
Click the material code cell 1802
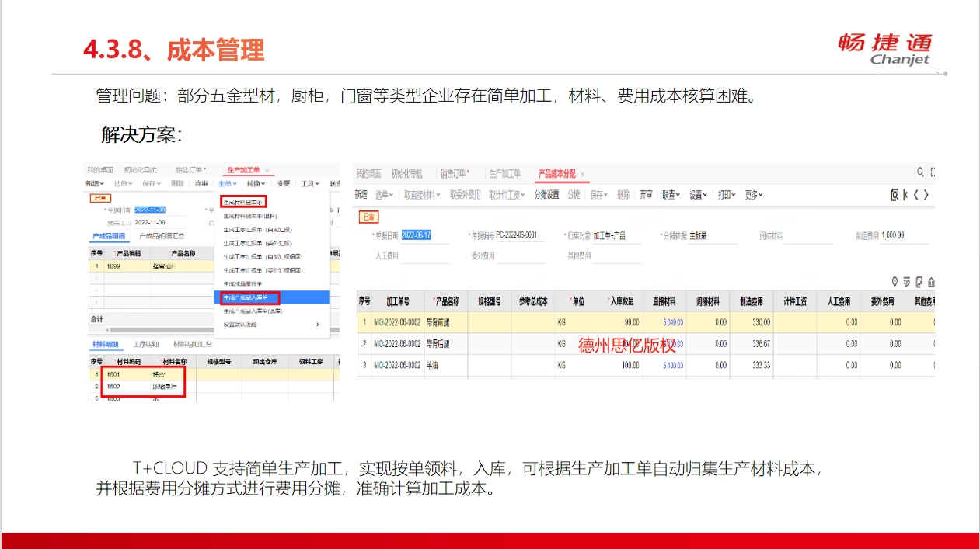point(127,385)
